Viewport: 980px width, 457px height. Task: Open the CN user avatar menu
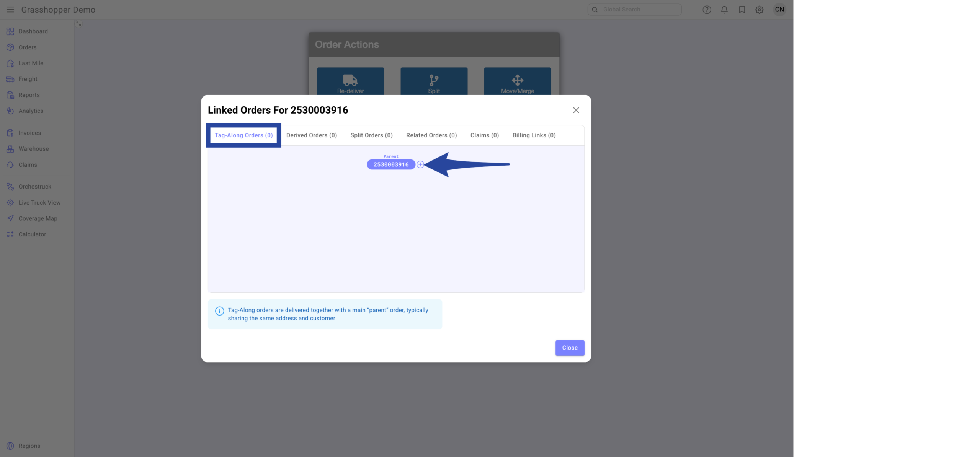click(x=779, y=10)
